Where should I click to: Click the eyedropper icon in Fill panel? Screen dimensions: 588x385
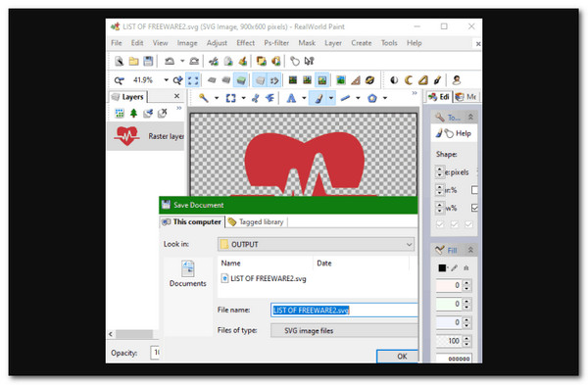coord(455,267)
